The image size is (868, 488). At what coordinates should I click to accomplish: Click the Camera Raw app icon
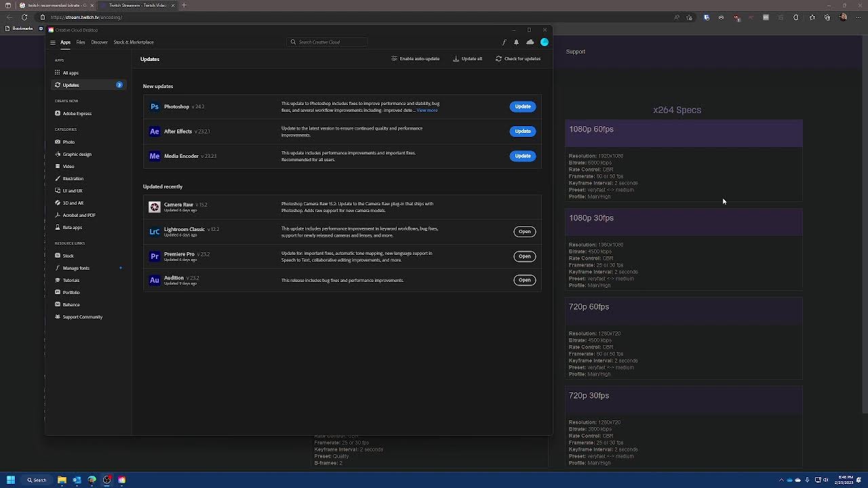(x=155, y=207)
